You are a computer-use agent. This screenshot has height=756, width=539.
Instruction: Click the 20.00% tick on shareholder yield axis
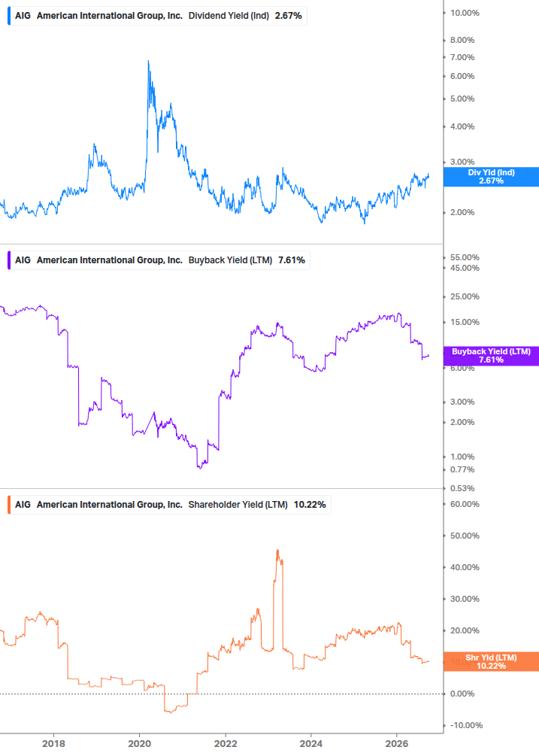(465, 630)
